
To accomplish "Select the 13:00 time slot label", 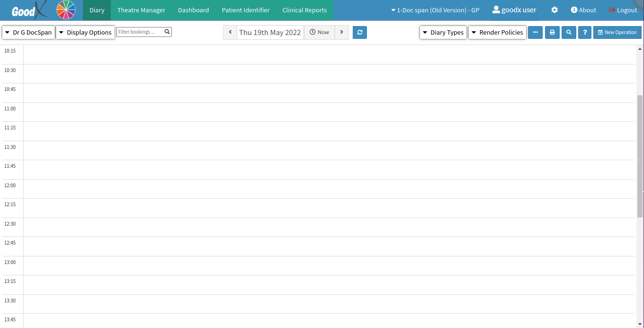I will pos(10,262).
